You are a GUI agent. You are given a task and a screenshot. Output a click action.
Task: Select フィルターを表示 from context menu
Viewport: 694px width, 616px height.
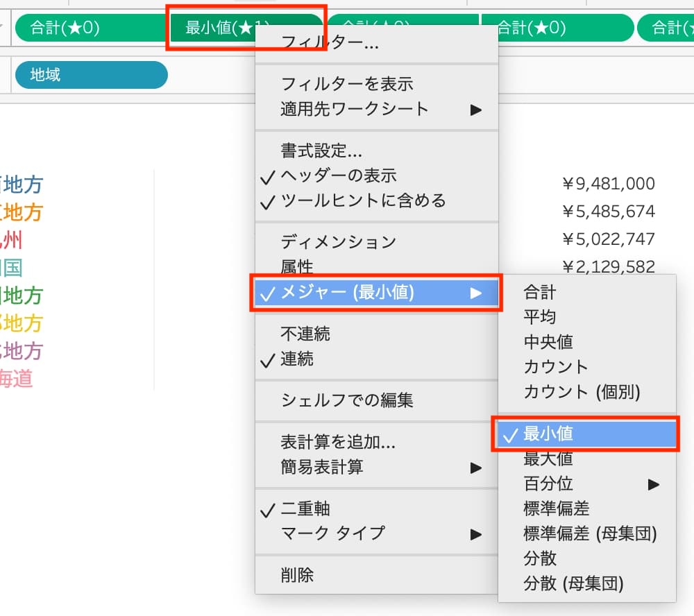pos(347,84)
